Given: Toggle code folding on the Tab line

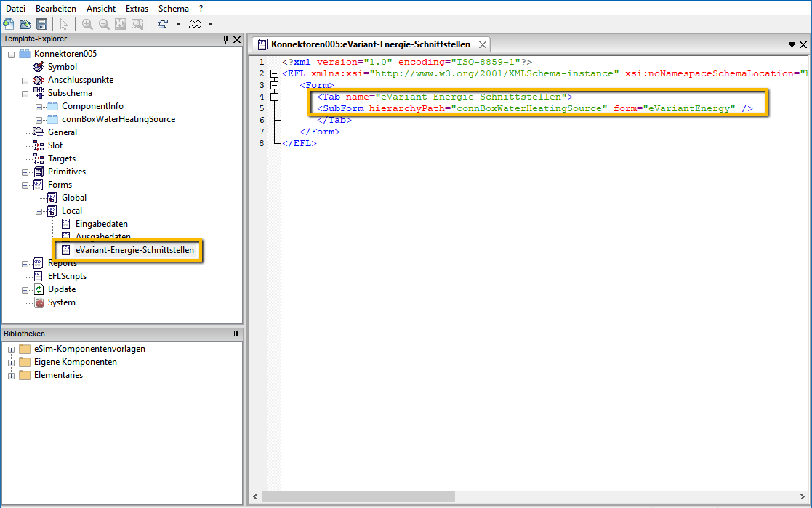Looking at the screenshot, I should click(275, 97).
